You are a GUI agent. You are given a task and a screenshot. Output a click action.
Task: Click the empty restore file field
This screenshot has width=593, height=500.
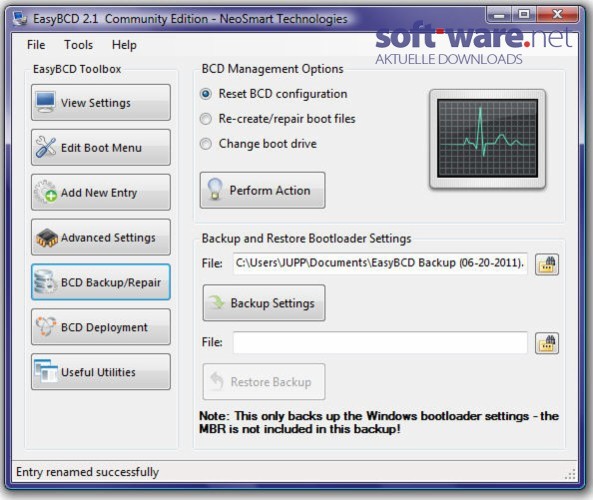coord(380,342)
